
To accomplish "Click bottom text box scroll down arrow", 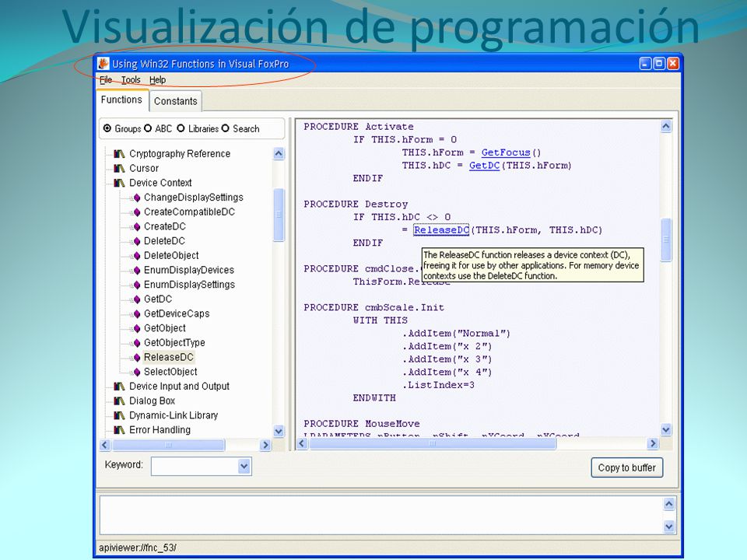I will 669,527.
